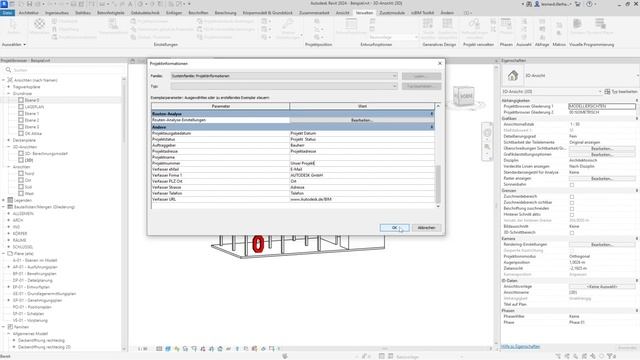Viewport: 640px width, 360px height.
Task: Click the Revit application logo icon
Action: [4, 4]
